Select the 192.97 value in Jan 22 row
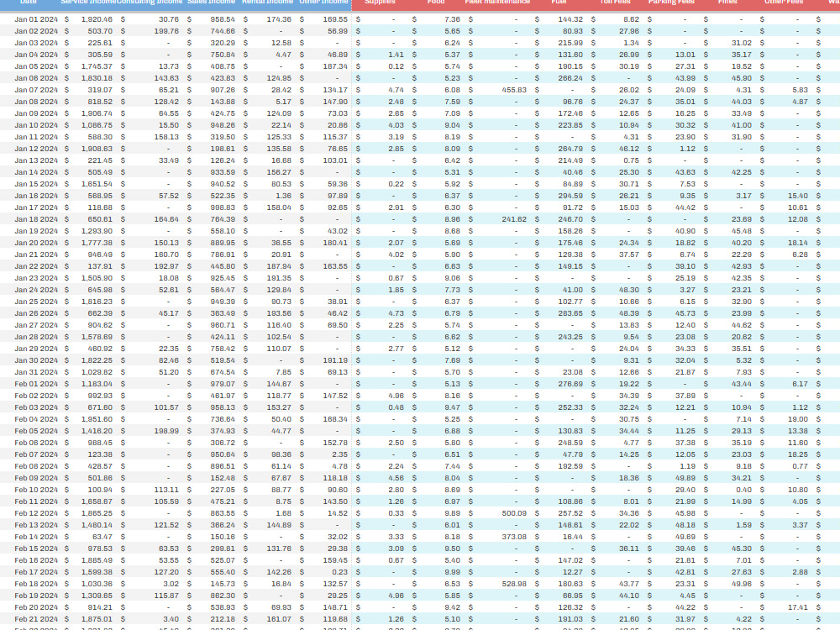The width and height of the screenshot is (840, 630). (x=166, y=267)
